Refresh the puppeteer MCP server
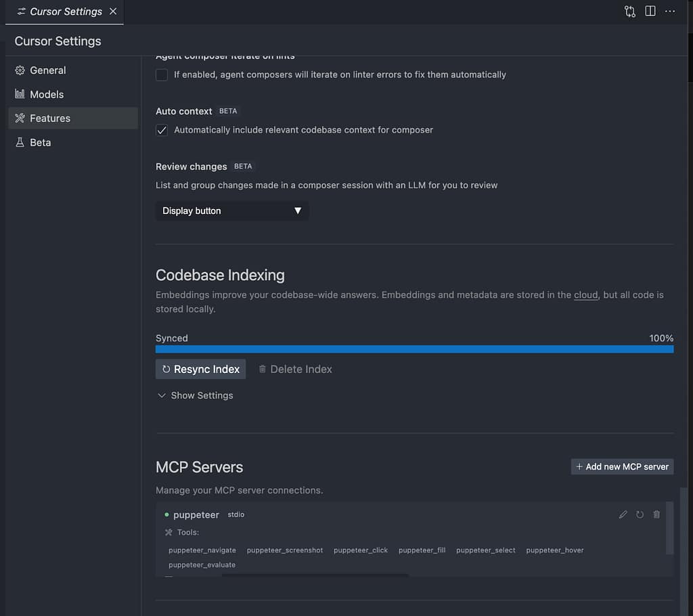 pyautogui.click(x=640, y=514)
